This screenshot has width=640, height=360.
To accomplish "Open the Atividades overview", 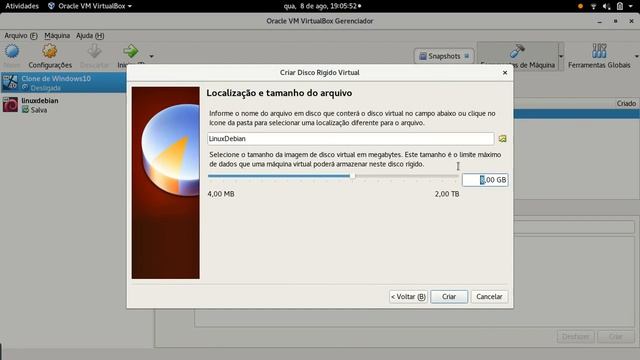I will tap(22, 6).
